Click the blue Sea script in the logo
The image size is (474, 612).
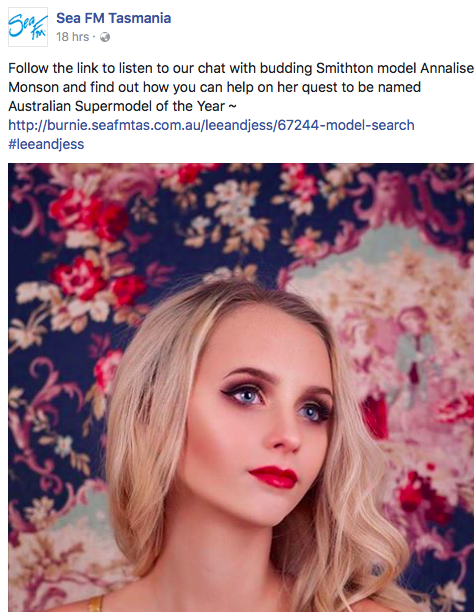point(21,24)
